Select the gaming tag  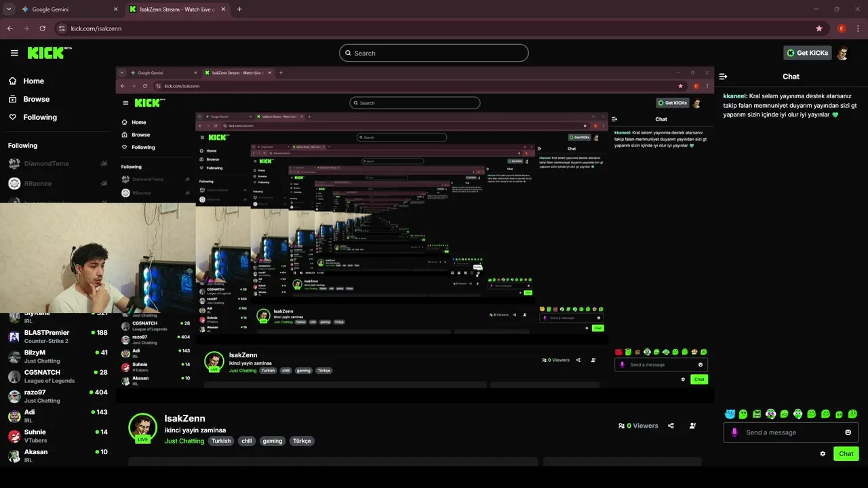[x=273, y=441]
